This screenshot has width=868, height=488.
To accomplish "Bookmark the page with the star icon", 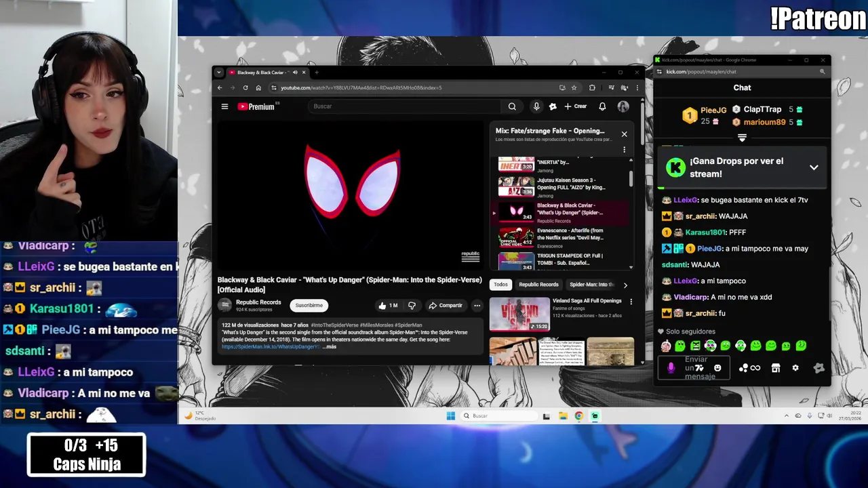I will pos(574,87).
